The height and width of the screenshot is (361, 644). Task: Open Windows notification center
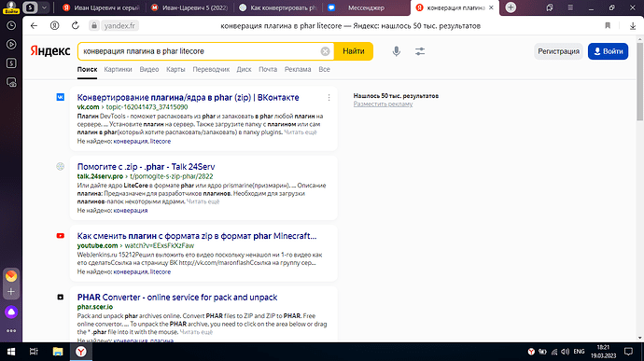click(x=628, y=352)
